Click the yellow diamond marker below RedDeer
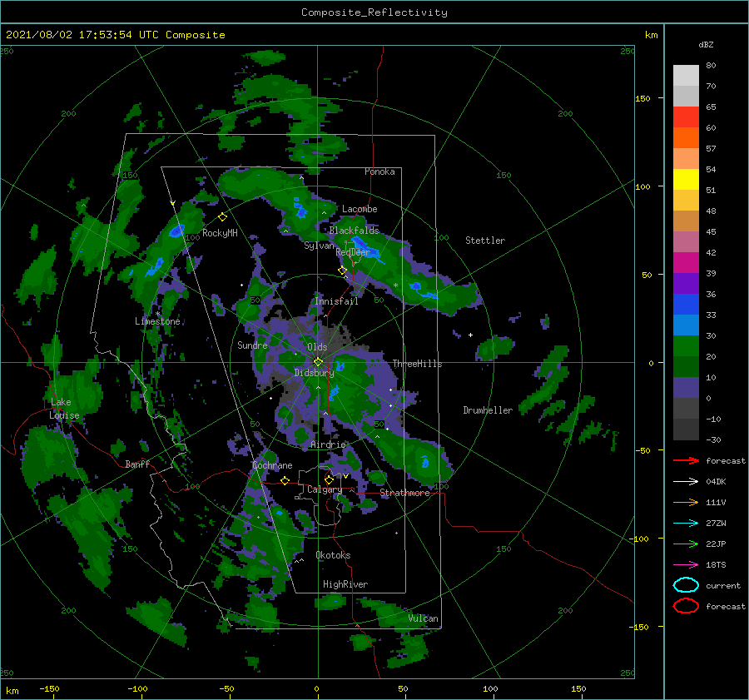The height and width of the screenshot is (700, 749). pos(343,271)
